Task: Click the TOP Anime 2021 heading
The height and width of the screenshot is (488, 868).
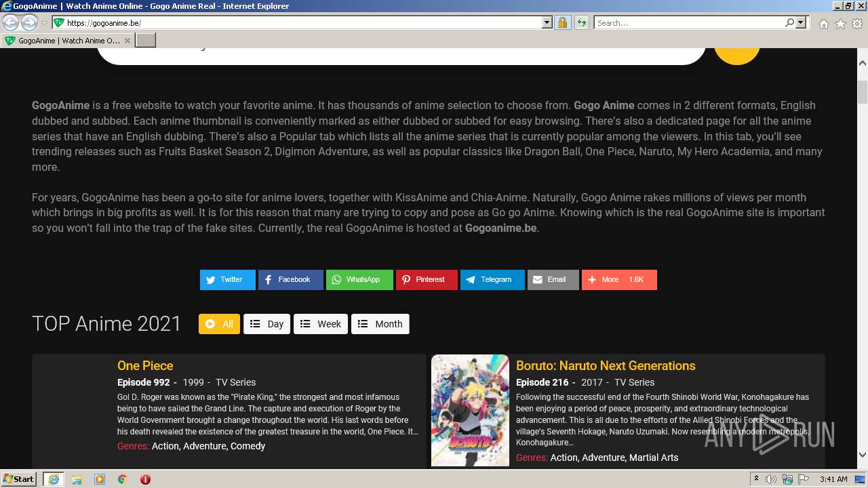Action: pos(106,324)
